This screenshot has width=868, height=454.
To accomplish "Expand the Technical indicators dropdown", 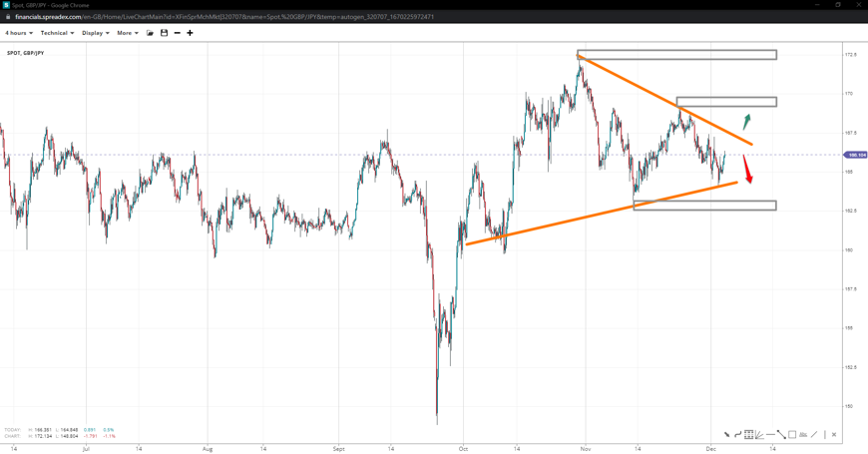I will [57, 33].
